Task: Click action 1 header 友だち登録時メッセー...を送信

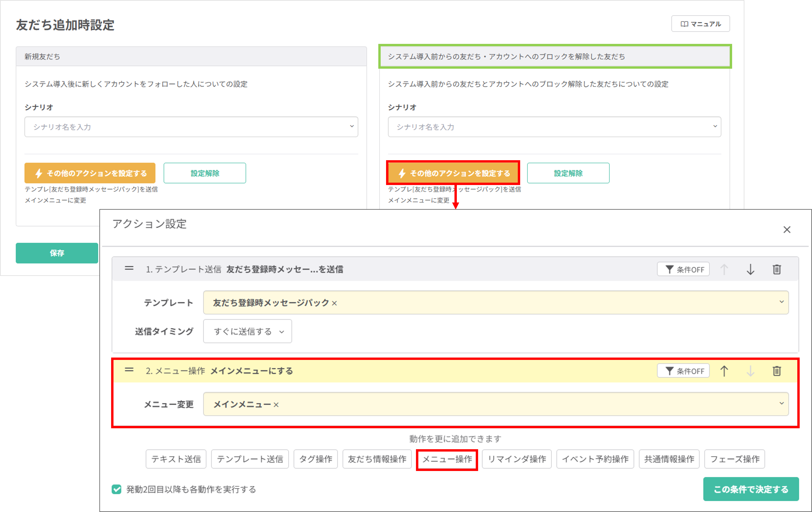Action: click(285, 269)
